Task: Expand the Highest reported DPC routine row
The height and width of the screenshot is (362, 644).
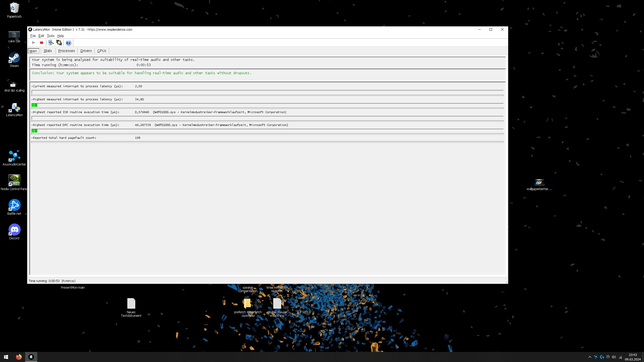Action: pyautogui.click(x=32, y=125)
